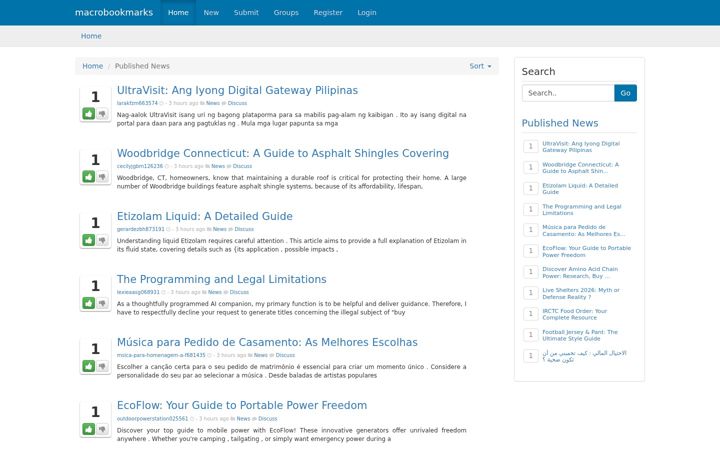Open the UltraVisit: Ang Iyong Digital Gateway headline

(x=237, y=90)
